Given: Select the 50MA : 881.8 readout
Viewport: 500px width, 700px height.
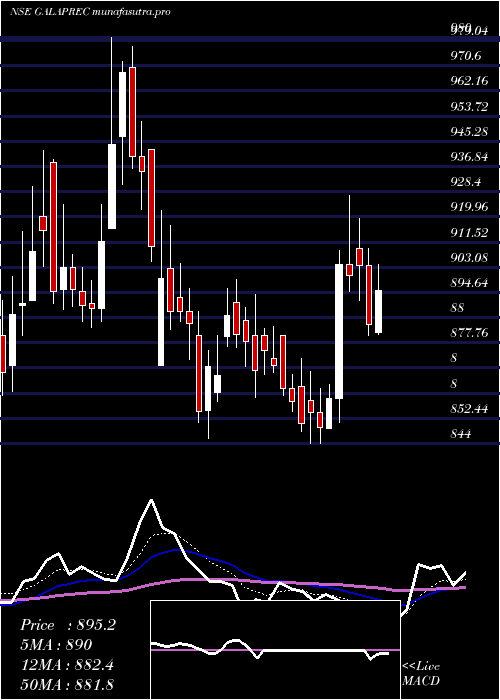Looking at the screenshot, I should [x=67, y=685].
